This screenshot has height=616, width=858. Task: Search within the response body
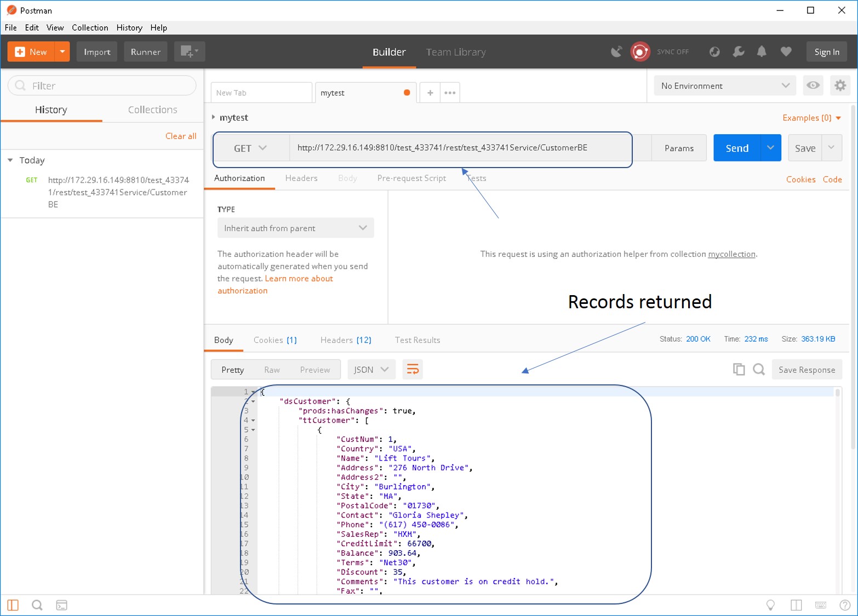[759, 370]
